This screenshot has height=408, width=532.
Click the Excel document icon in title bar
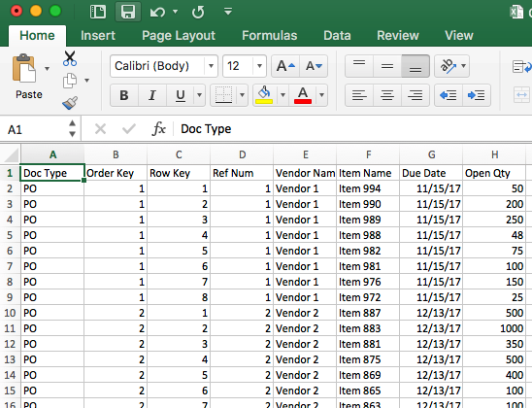516,13
